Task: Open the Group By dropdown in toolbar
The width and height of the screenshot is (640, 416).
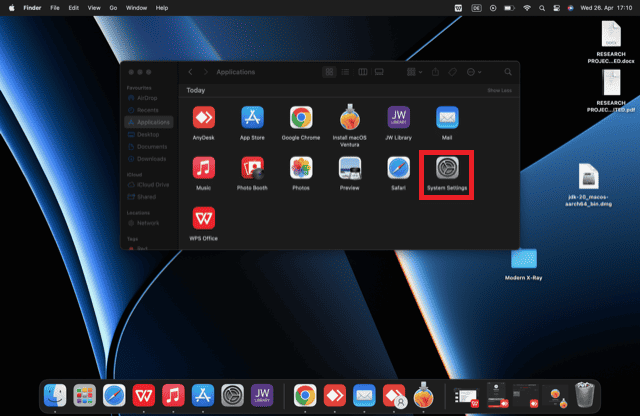Action: [414, 72]
